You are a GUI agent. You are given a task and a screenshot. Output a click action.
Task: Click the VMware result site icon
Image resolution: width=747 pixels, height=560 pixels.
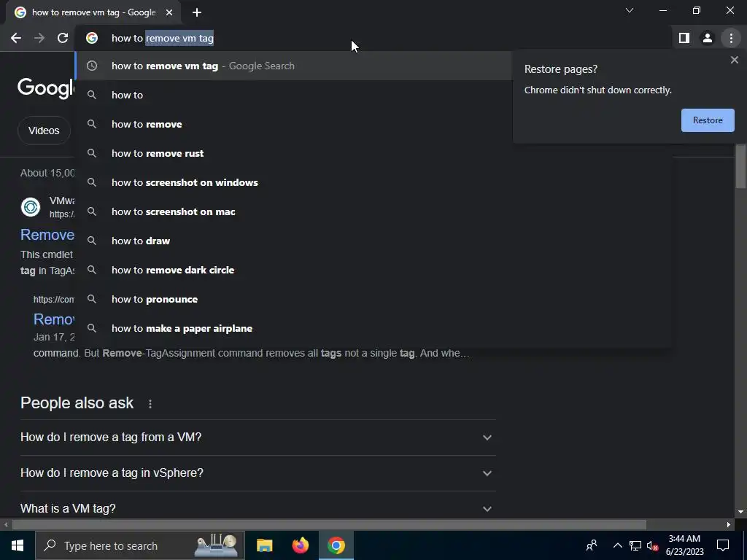pos(31,207)
